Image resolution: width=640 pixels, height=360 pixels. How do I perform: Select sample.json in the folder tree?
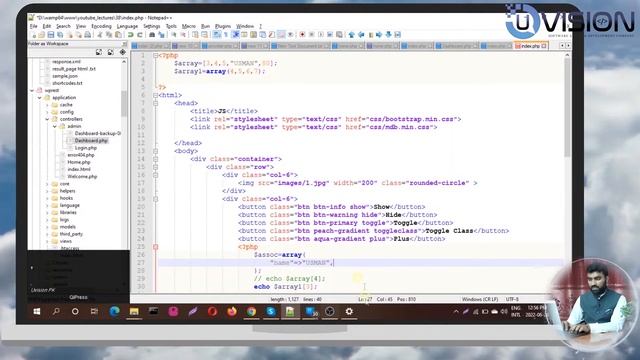pyautogui.click(x=65, y=76)
